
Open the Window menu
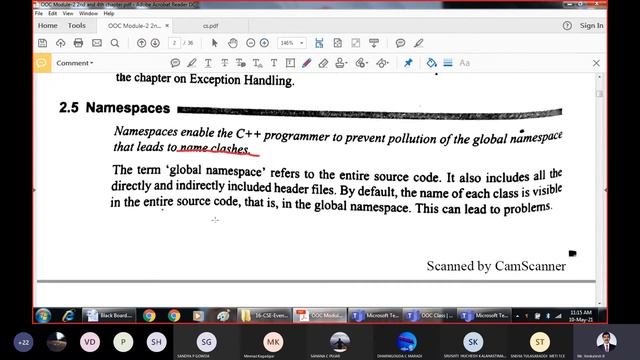coord(88,13)
